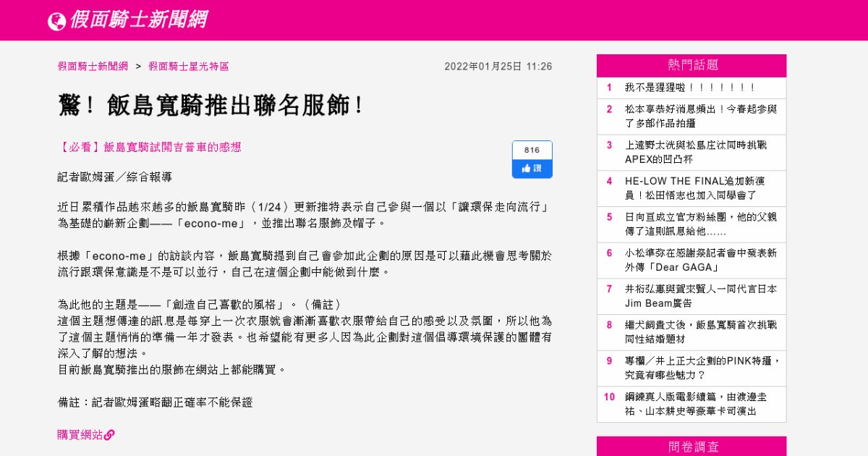Open hot topic 7 Jim Beam 廣告

(x=700, y=296)
